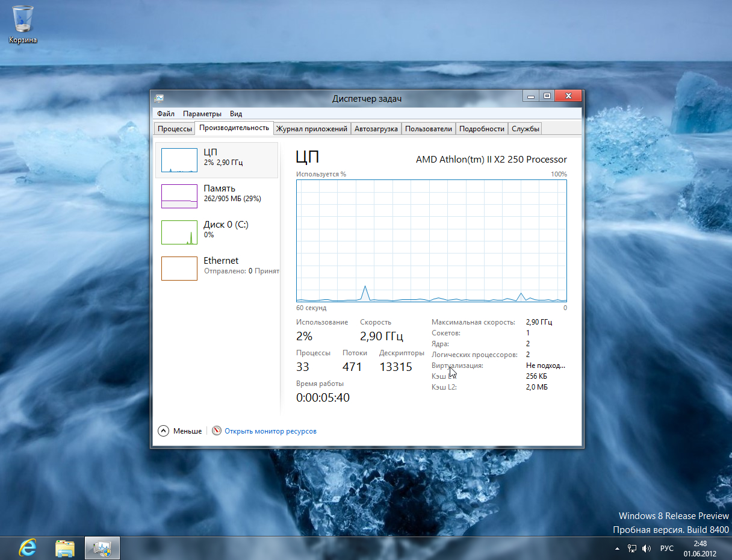Click the network tray icon
732x560 pixels.
pyautogui.click(x=632, y=549)
